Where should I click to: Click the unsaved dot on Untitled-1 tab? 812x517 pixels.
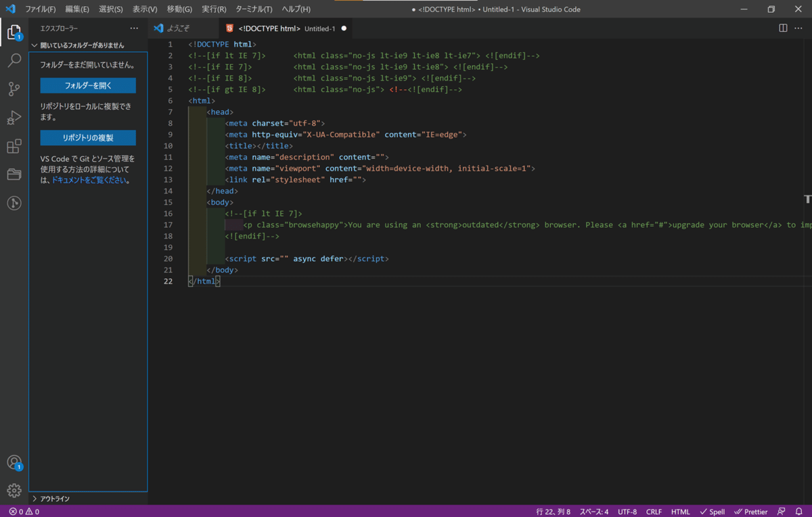pos(344,28)
